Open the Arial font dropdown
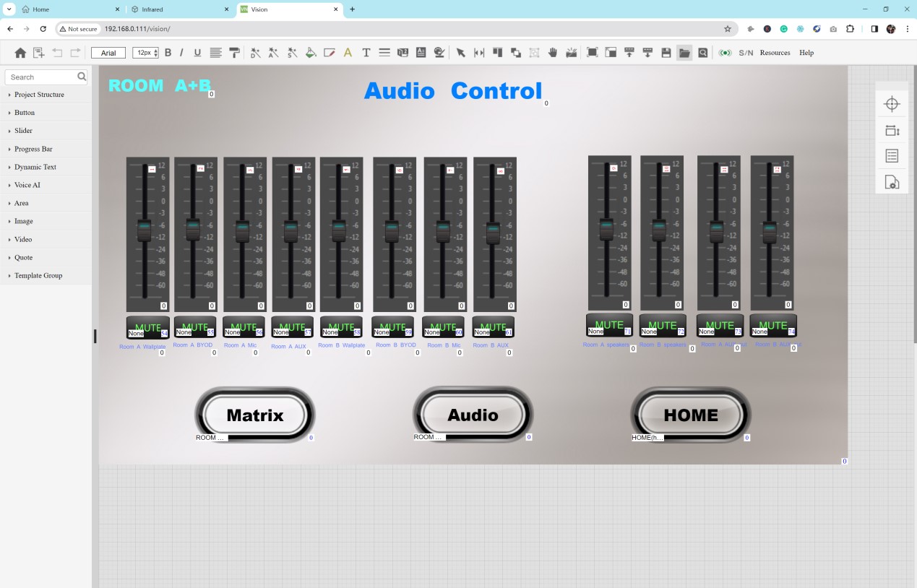 point(108,53)
